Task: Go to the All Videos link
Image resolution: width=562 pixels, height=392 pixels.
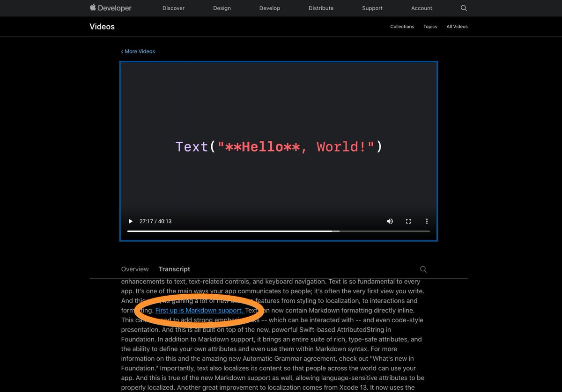Action: [x=457, y=27]
